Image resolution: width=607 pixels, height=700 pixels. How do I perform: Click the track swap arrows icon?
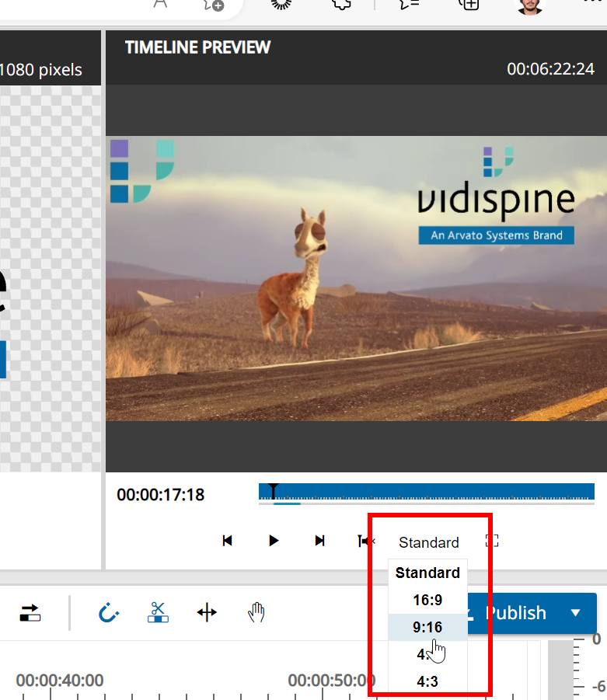tap(30, 613)
